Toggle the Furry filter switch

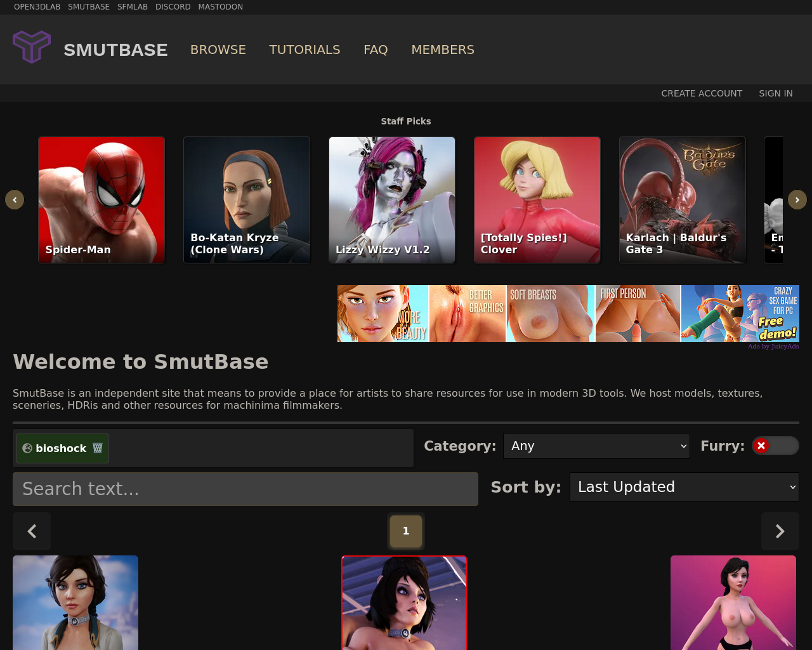(x=775, y=446)
